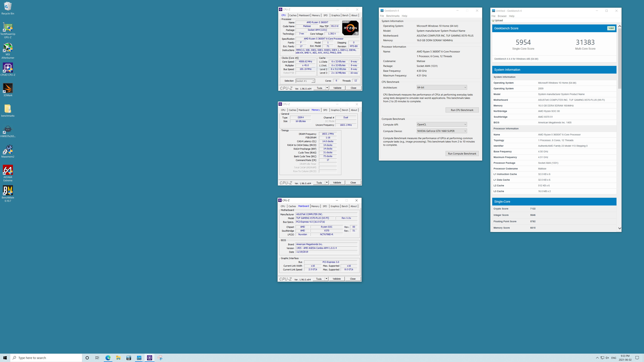Click Validate in top CPU-Z window
This screenshot has width=644, height=362.
337,88
